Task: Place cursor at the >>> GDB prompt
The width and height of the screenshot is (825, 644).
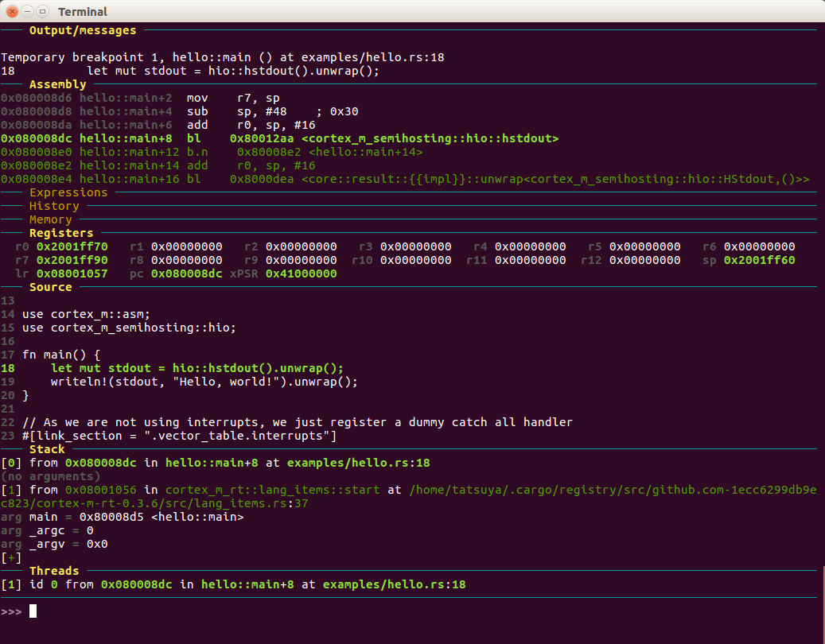Action: pos(32,611)
